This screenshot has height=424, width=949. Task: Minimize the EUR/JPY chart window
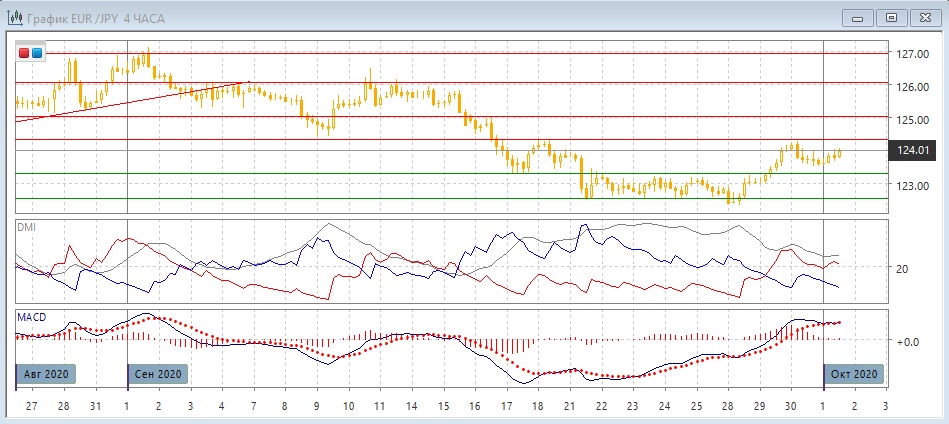(857, 17)
